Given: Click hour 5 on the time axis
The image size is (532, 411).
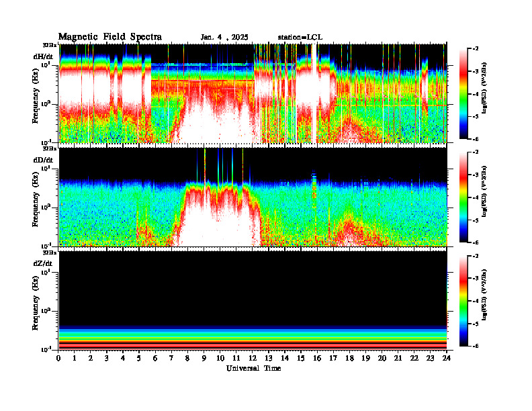Looking at the screenshot, I should [x=139, y=358].
